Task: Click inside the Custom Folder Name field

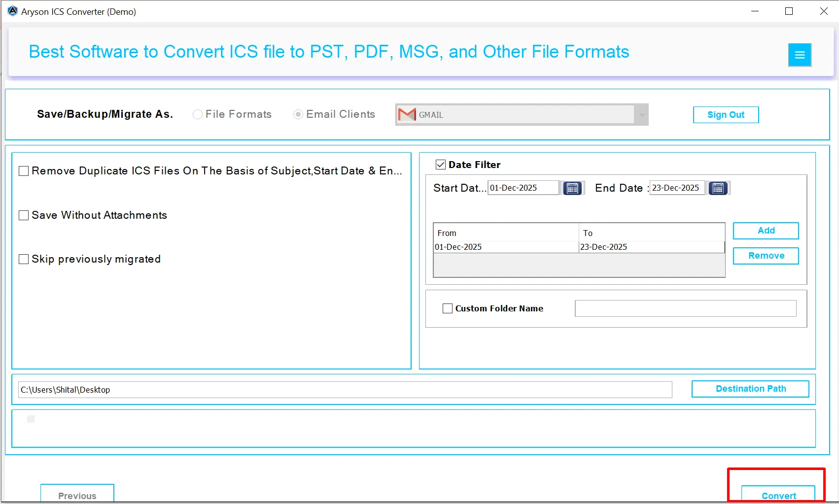Action: (x=685, y=308)
